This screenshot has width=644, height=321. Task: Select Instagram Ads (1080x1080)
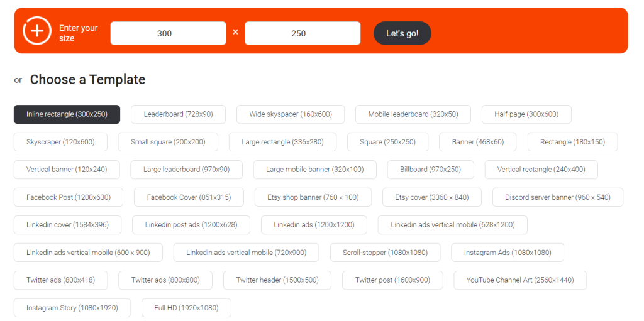point(508,253)
